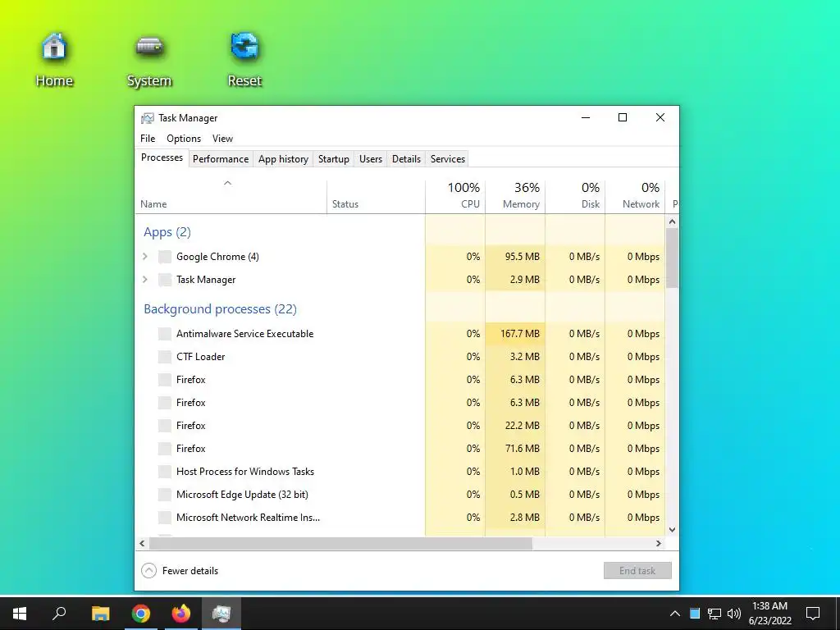The width and height of the screenshot is (840, 630).
Task: Launch Google Chrome from taskbar
Action: click(141, 614)
